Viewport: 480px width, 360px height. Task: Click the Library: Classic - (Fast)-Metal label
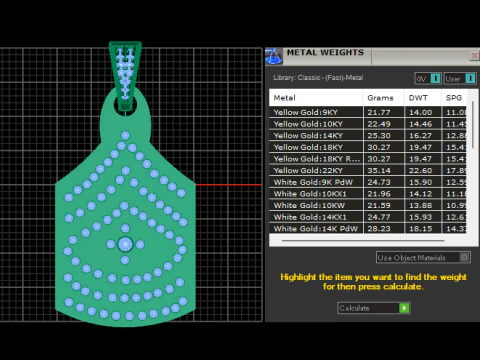318,78
